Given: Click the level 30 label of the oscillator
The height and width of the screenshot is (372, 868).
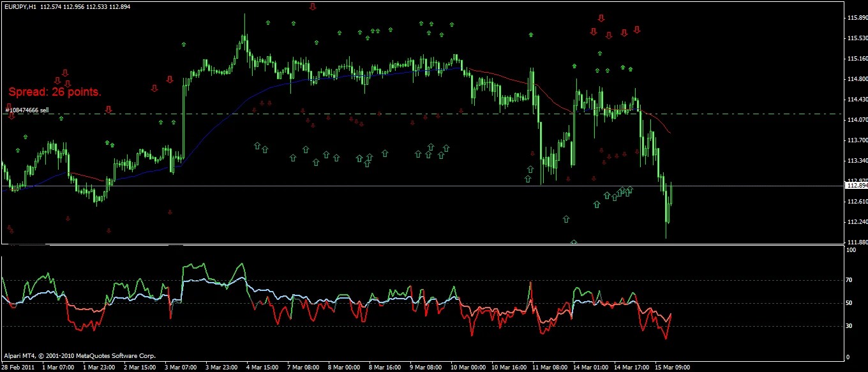Looking at the screenshot, I should 849,327.
